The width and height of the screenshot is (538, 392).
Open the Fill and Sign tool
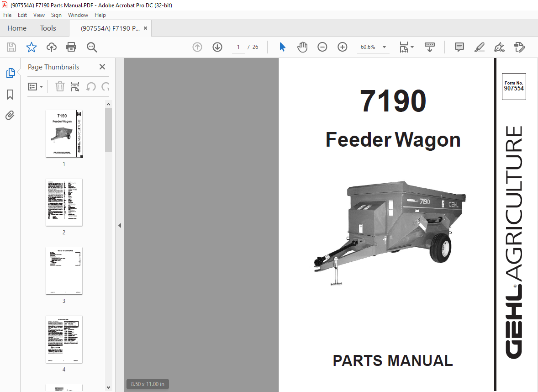tap(499, 47)
